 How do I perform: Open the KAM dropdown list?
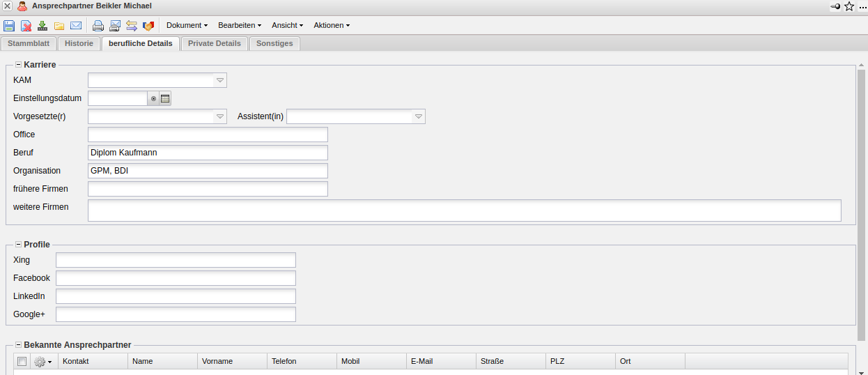click(x=219, y=81)
